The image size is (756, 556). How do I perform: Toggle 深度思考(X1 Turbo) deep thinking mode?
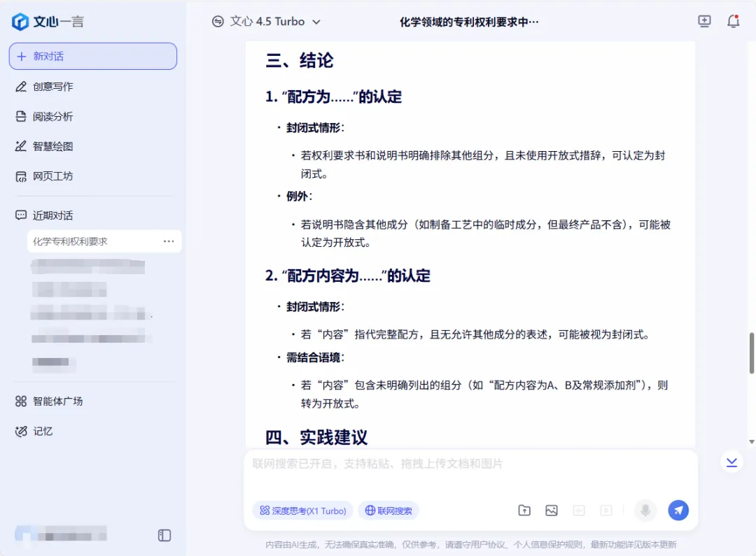click(x=302, y=511)
